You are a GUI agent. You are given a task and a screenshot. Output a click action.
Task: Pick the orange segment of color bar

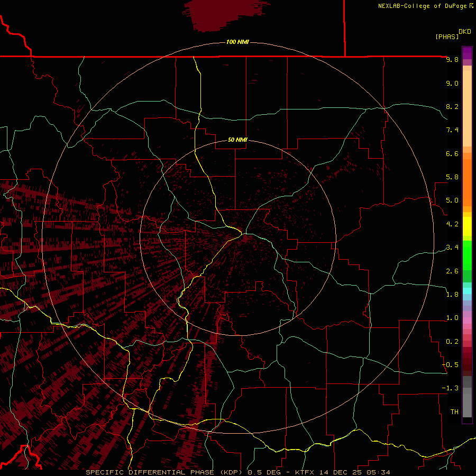[x=467, y=183]
